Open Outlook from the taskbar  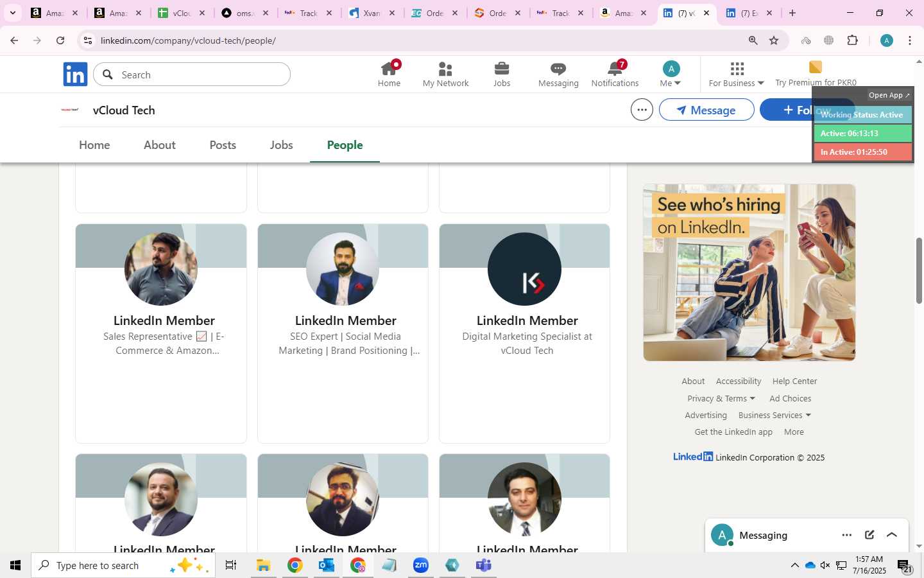(326, 565)
